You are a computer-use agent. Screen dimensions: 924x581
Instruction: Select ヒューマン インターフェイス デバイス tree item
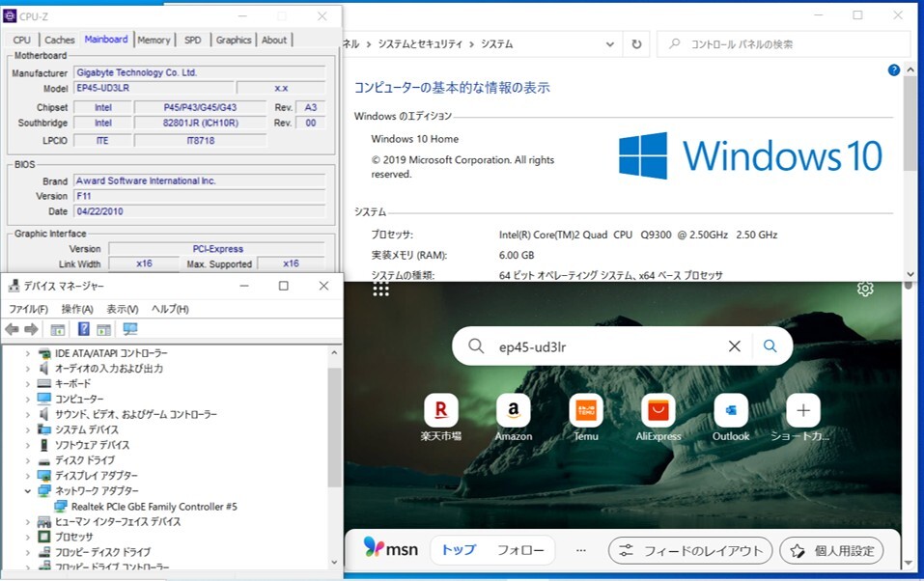[118, 521]
